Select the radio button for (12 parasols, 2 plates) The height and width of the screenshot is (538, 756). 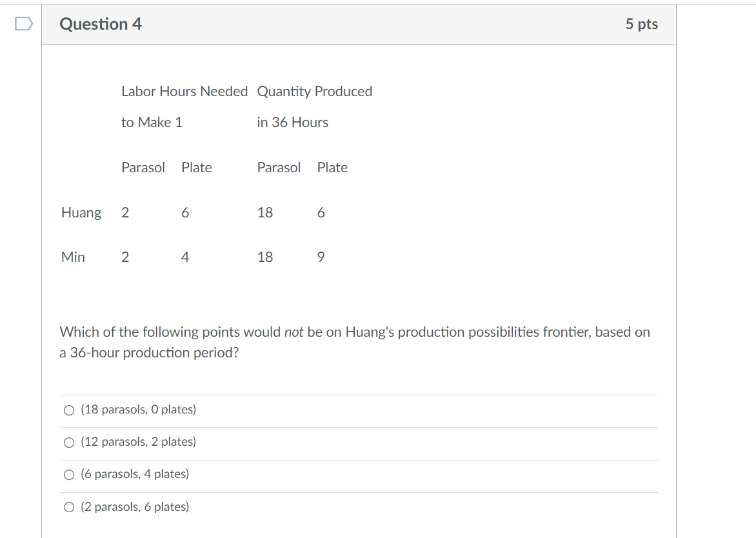click(x=69, y=442)
